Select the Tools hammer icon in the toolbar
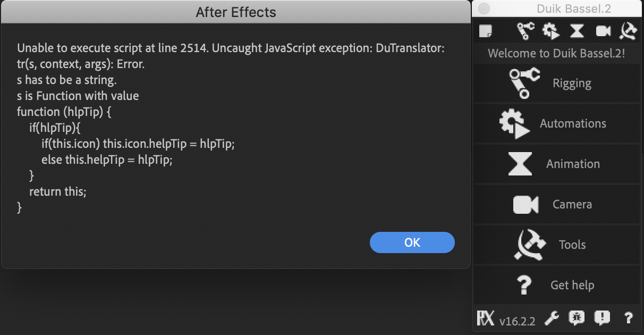Viewport: 644px width, 335px height. (628, 31)
